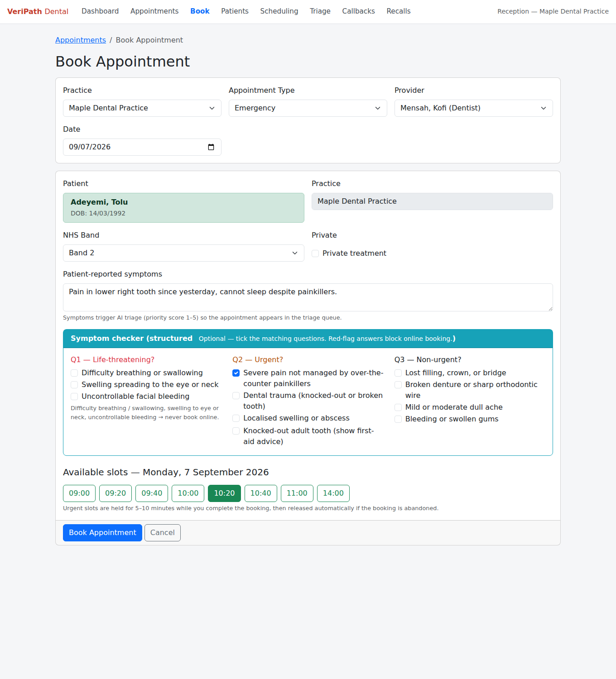Open the Book nav item
Screen dimensions: 616x679
pos(200,11)
